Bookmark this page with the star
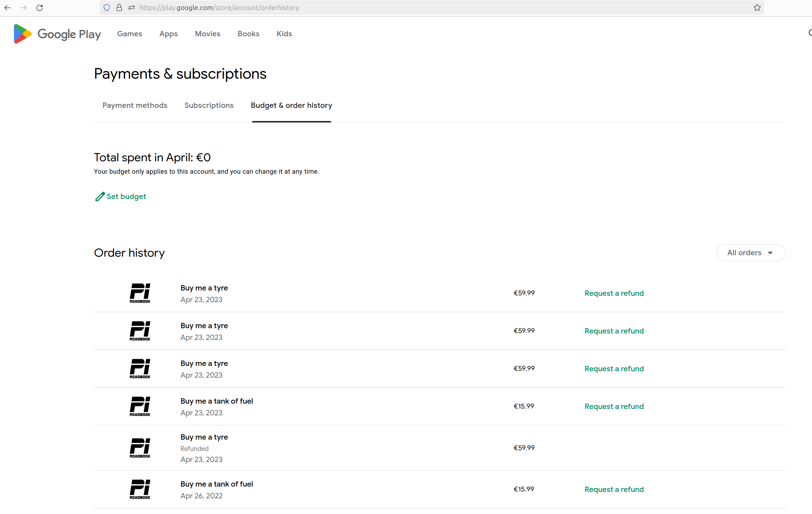The image size is (812, 514). click(x=757, y=7)
